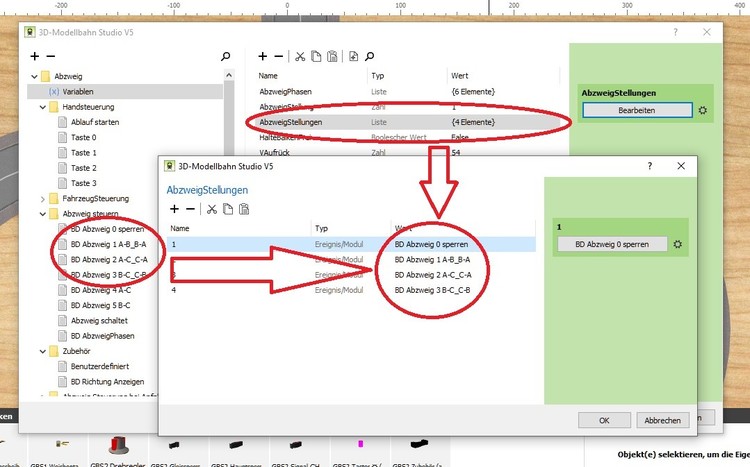Select the BD Abzweig 2 A-C_C-A list value
This screenshot has height=467, width=750.
(433, 275)
